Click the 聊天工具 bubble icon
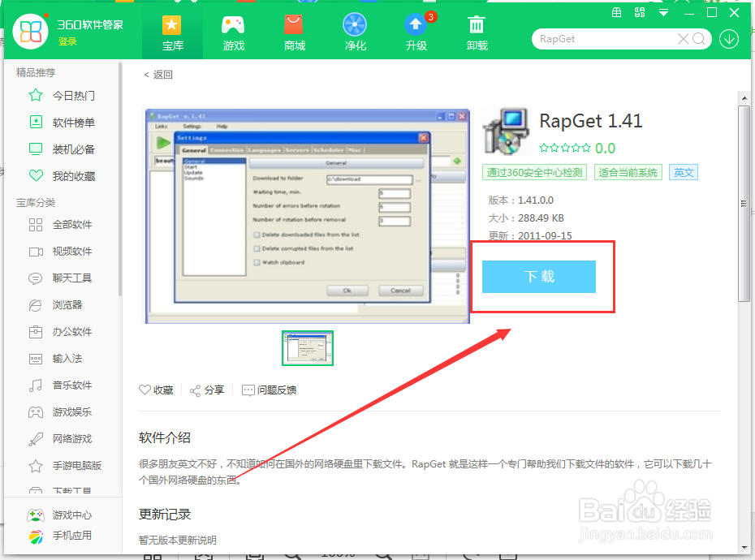Viewport: 755px width, 560px height. [36, 278]
